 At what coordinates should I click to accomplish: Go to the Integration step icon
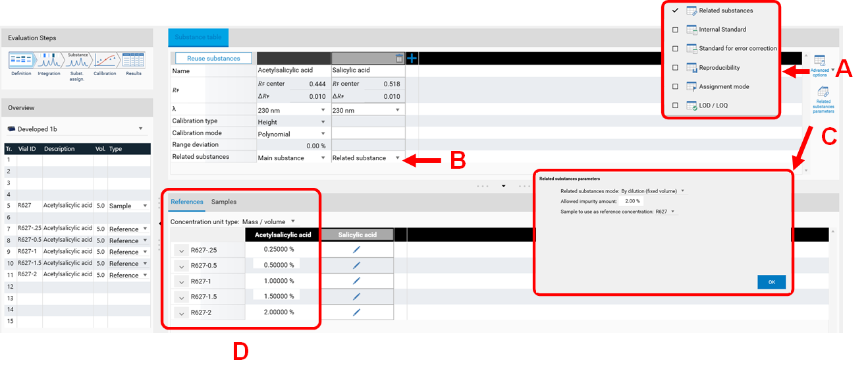tap(49, 61)
